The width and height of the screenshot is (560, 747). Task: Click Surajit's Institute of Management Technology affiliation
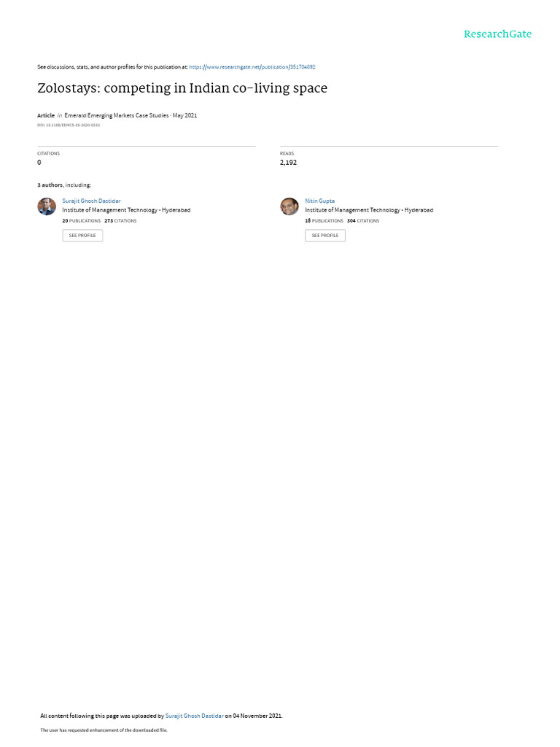point(126,210)
